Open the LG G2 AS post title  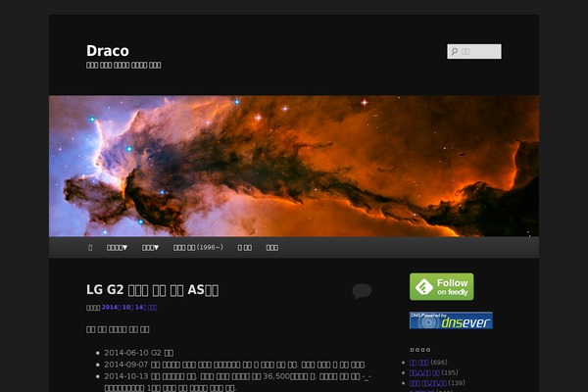click(x=152, y=290)
